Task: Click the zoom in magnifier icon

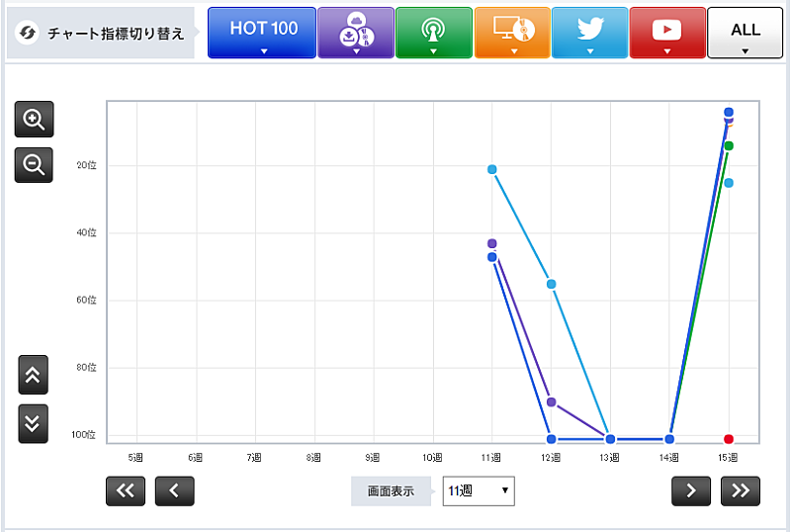Action: tap(34, 121)
